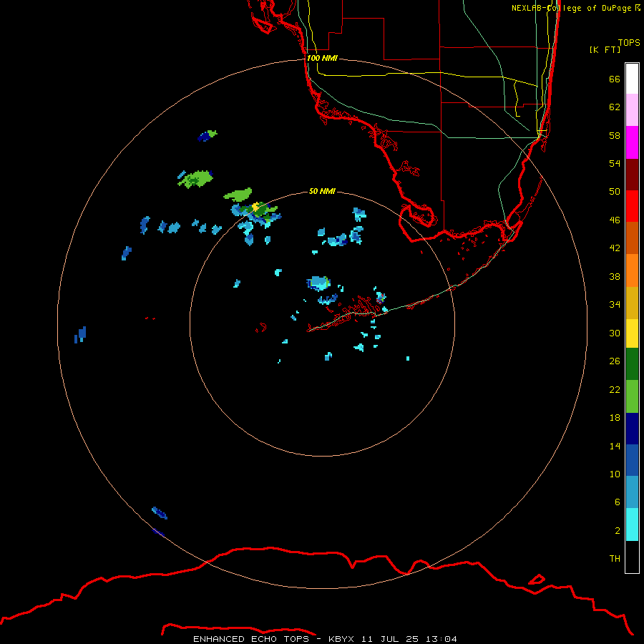Image resolution: width=644 pixels, height=644 pixels.
Task: Click the '50' legend value
Action: 615,192
